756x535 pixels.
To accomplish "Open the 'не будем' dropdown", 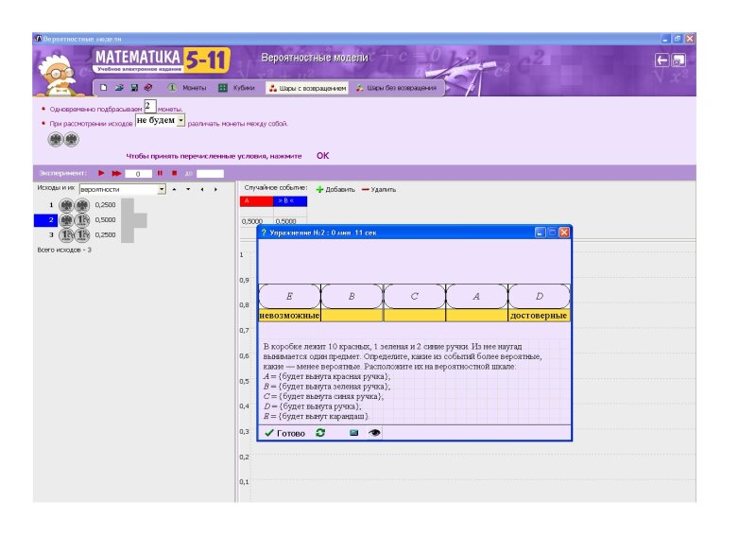I will [180, 121].
